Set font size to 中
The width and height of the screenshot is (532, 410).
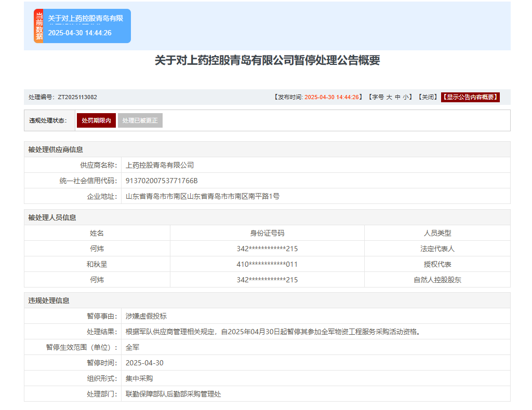[397, 97]
